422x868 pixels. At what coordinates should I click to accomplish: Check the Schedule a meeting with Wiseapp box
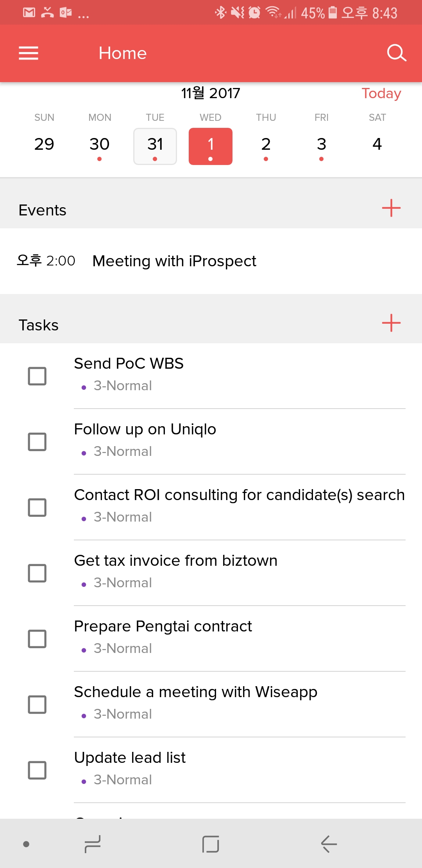tap(37, 705)
